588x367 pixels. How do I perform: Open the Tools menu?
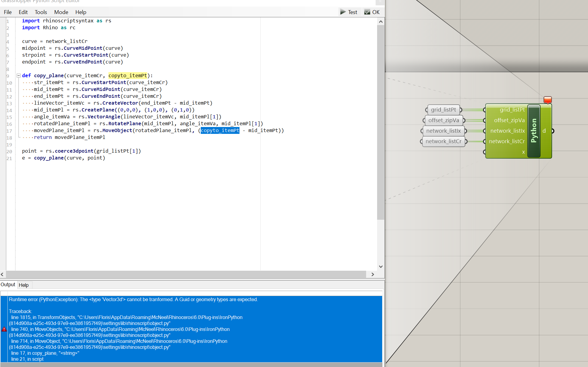pyautogui.click(x=41, y=12)
